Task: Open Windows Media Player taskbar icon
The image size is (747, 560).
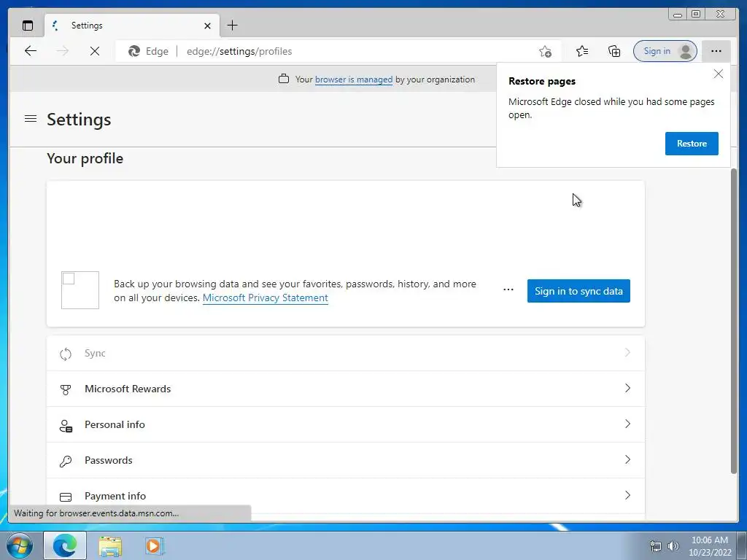Action: [154, 545]
